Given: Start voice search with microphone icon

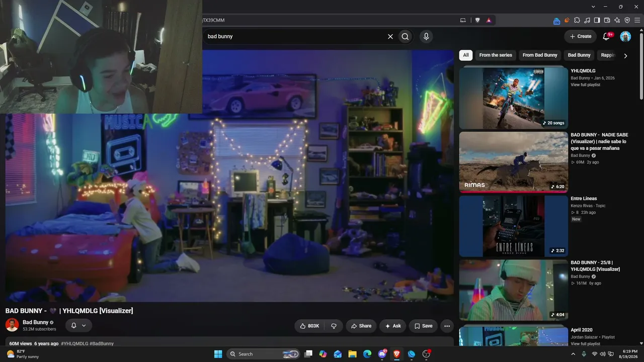Looking at the screenshot, I should tap(426, 36).
